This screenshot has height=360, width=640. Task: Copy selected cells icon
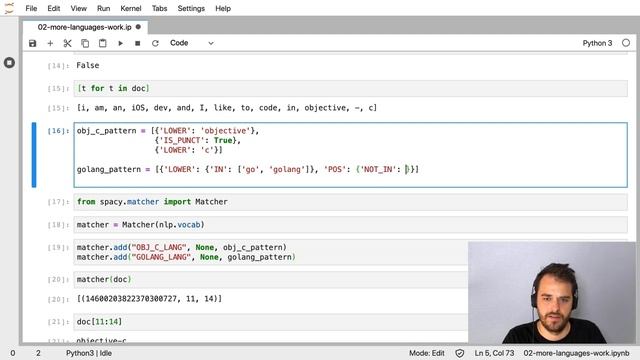[85, 43]
